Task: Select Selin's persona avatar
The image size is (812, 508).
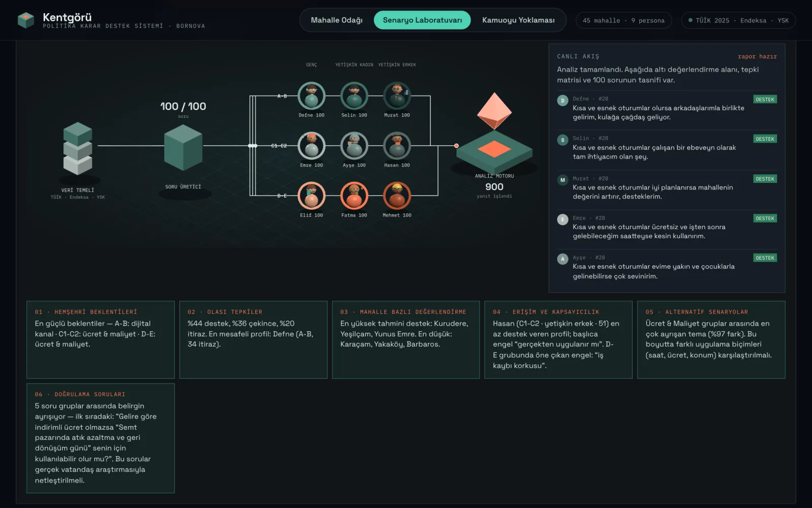Action: point(354,96)
